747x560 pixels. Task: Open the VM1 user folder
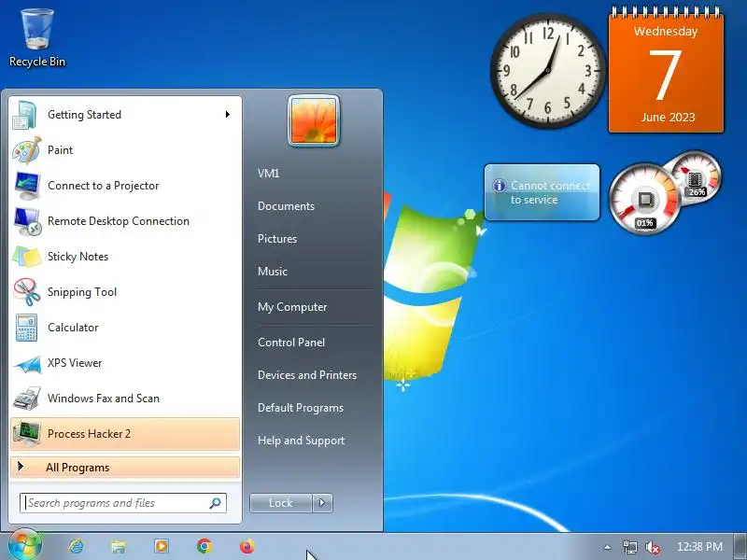click(x=269, y=174)
